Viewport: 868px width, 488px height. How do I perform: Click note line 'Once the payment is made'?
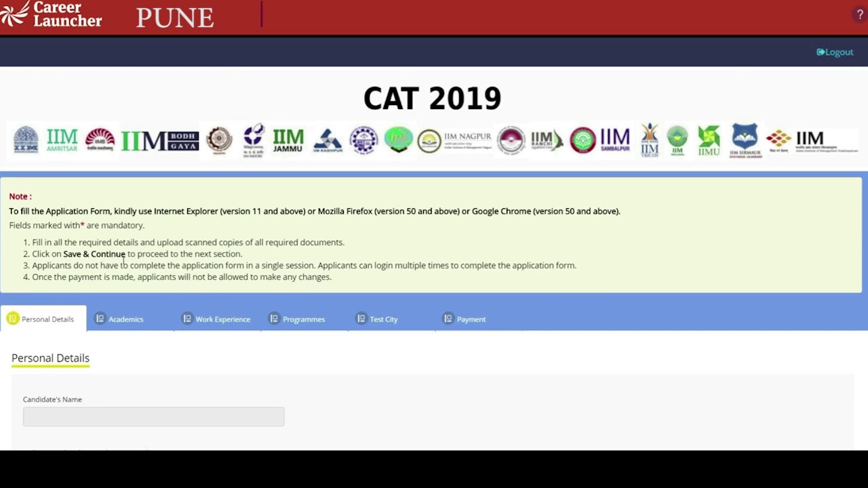click(182, 277)
